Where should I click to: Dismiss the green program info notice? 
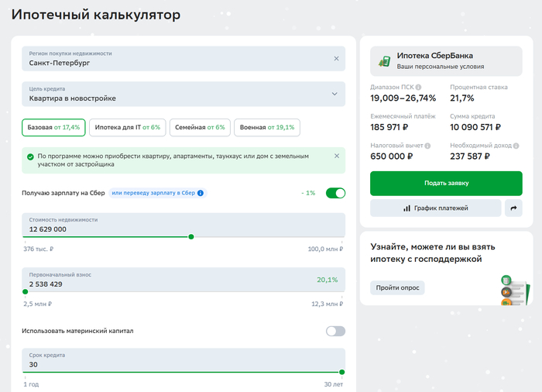point(336,156)
